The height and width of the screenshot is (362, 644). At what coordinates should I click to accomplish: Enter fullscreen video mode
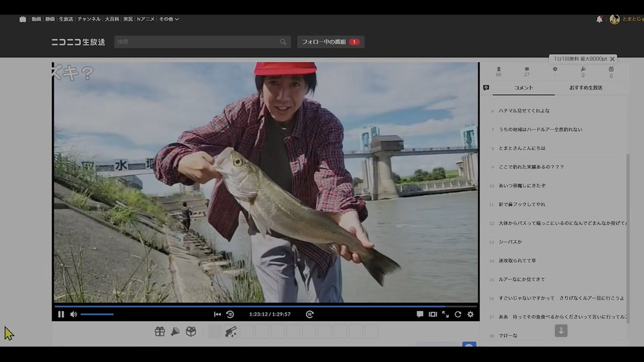pyautogui.click(x=445, y=314)
